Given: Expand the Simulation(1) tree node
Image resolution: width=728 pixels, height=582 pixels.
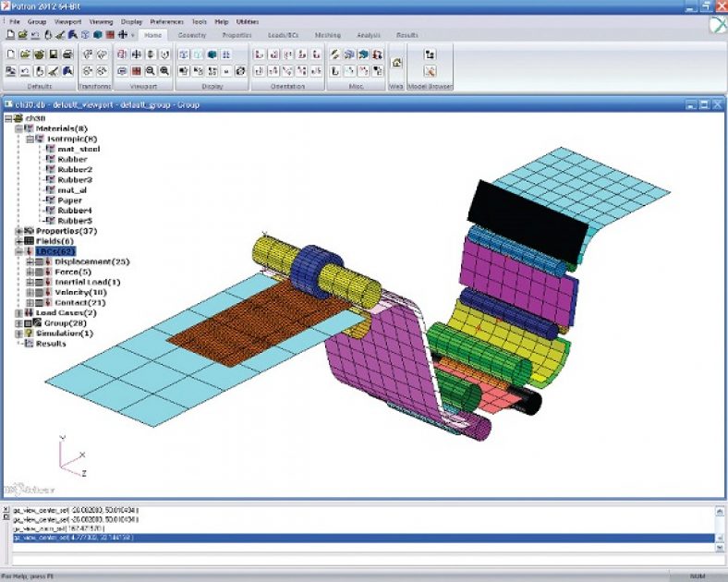Looking at the screenshot, I should coord(18,333).
